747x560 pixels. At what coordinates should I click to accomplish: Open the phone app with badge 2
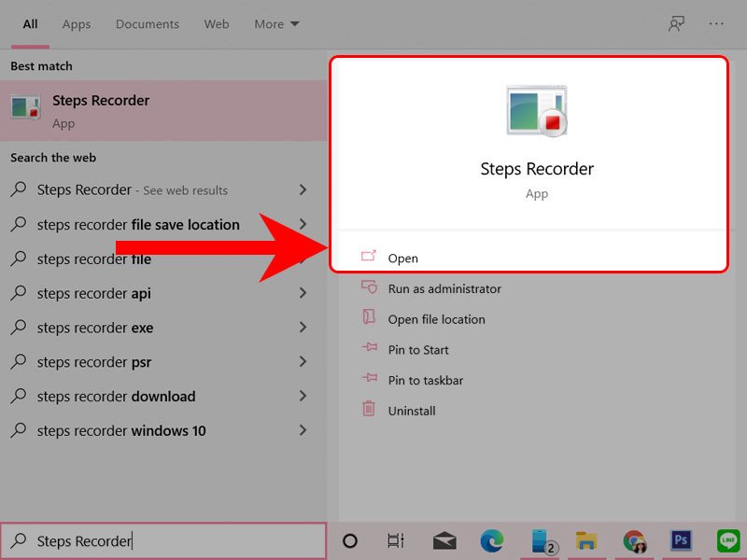pos(543,541)
